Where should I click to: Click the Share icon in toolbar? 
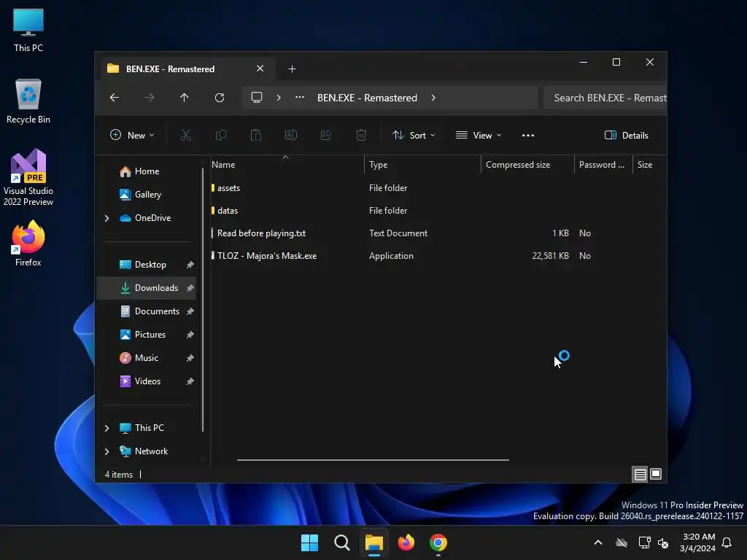click(x=326, y=135)
